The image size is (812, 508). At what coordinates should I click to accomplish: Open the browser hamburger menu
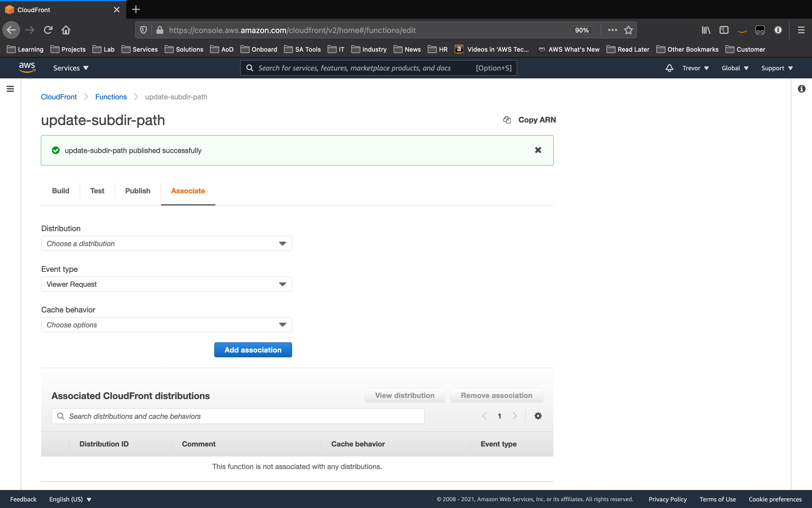click(x=801, y=30)
